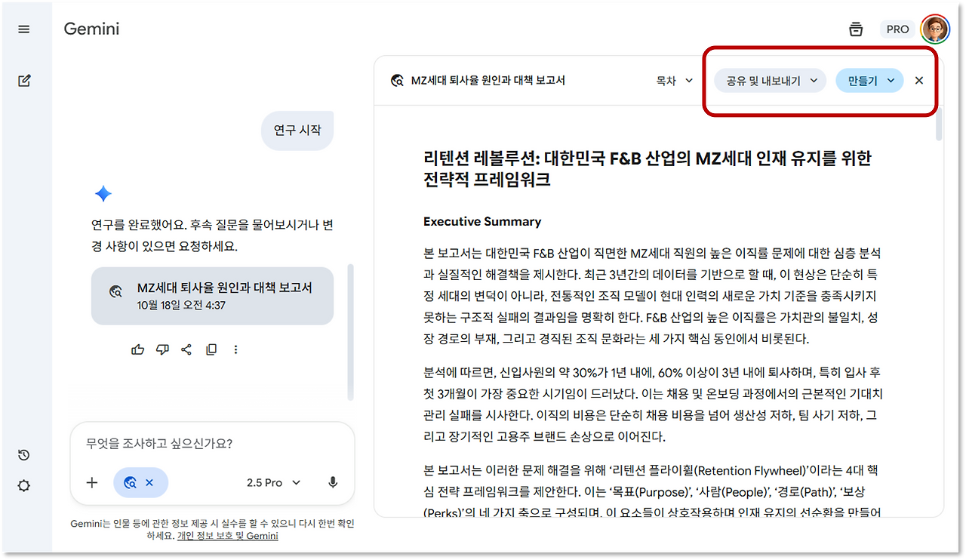Click the panel title MZ세대 퇴사율 원인과 대책 보고서
Screen dimensions: 966x560
click(488, 81)
